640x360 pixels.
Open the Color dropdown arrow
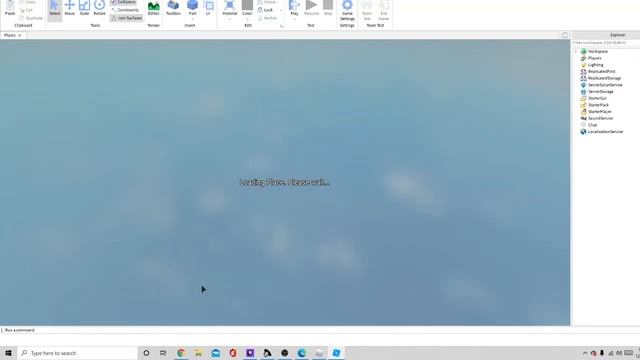247,19
